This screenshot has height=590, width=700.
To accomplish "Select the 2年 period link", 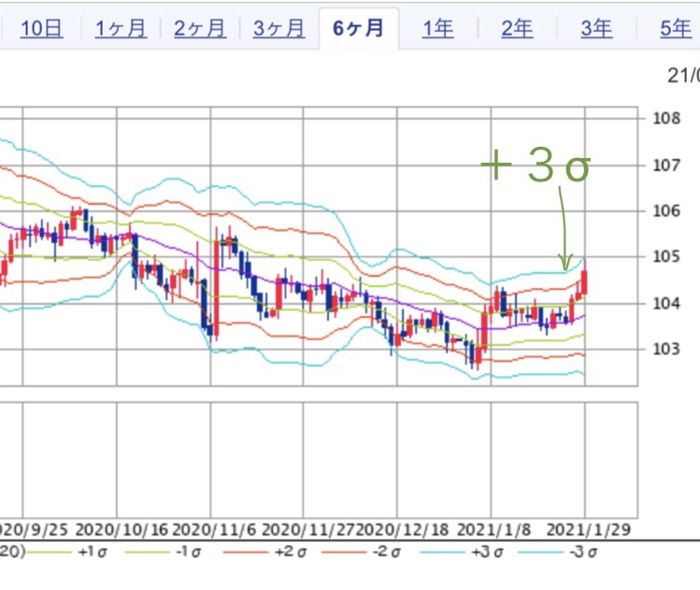I will [517, 28].
